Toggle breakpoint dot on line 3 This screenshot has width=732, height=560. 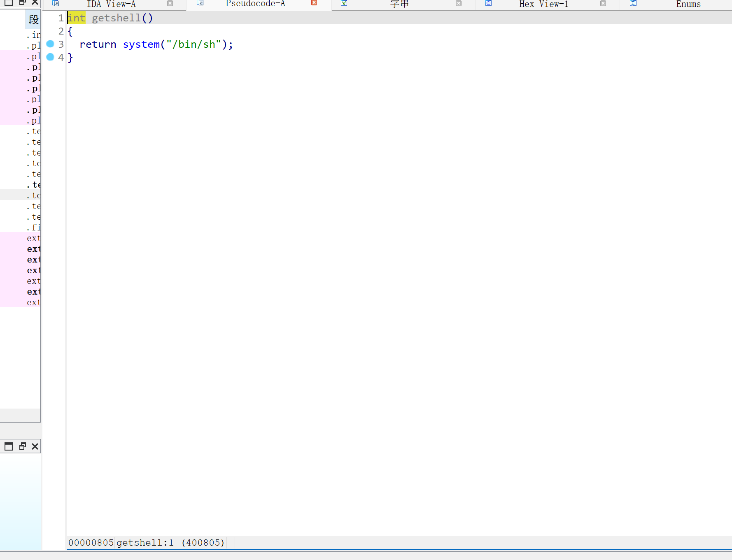pos(50,44)
